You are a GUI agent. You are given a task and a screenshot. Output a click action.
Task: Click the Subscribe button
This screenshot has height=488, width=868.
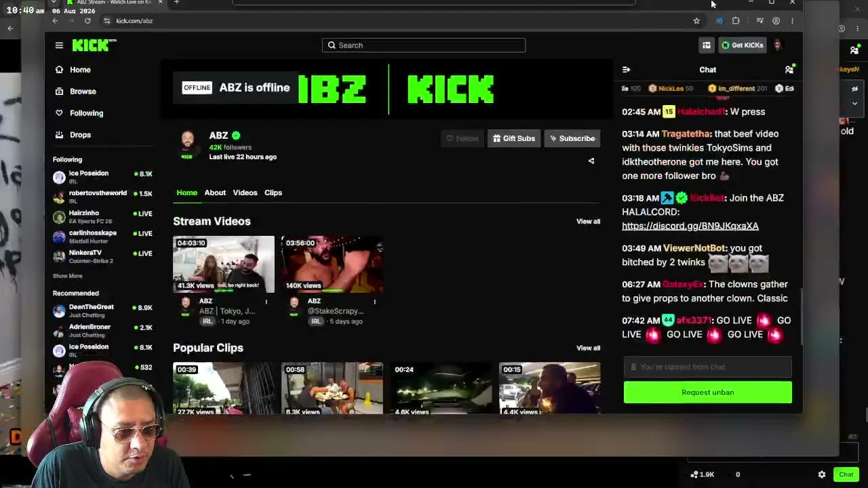point(572,138)
